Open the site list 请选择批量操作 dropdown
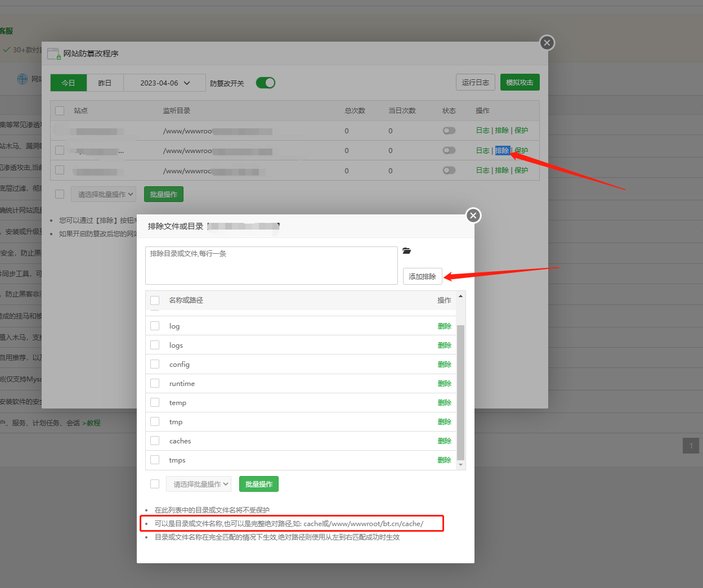 coord(104,195)
